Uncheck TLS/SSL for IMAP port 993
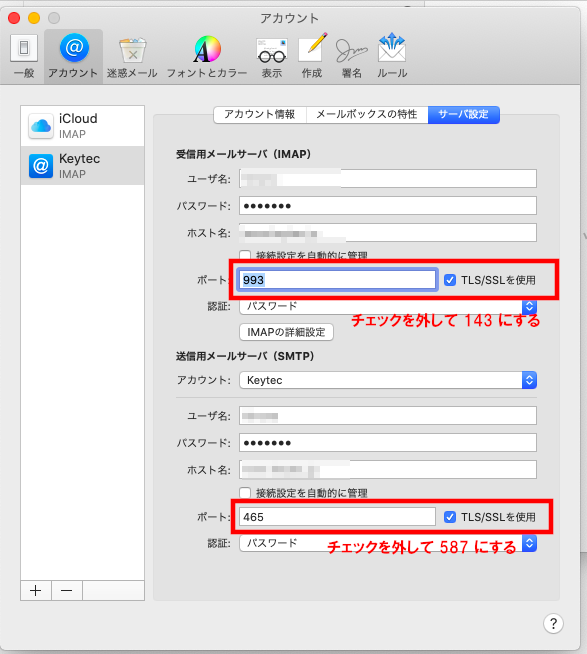The image size is (587, 654). (450, 280)
